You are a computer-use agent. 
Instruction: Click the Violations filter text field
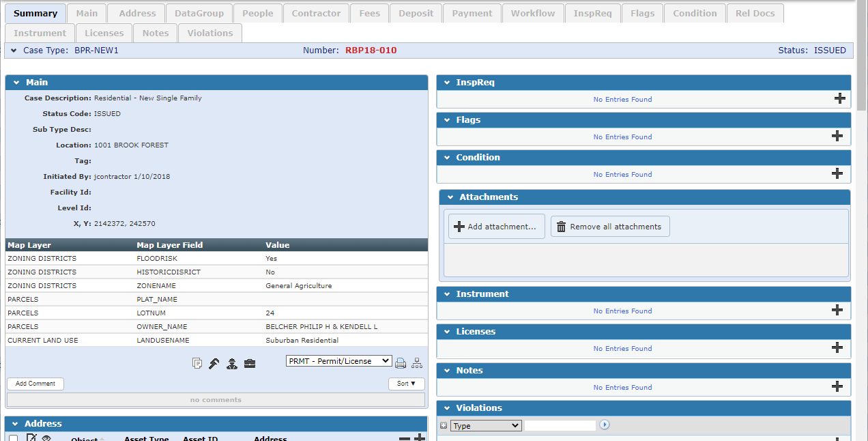click(x=560, y=426)
